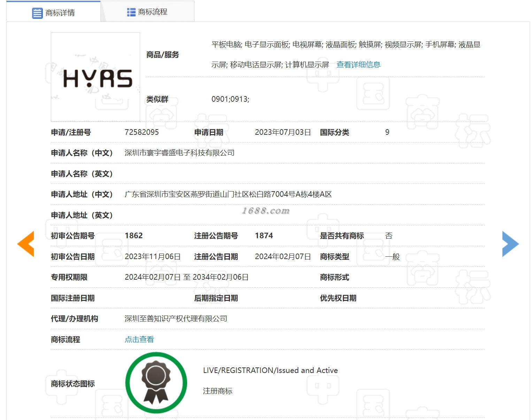Click the 商标状态图标 field label

(x=72, y=384)
